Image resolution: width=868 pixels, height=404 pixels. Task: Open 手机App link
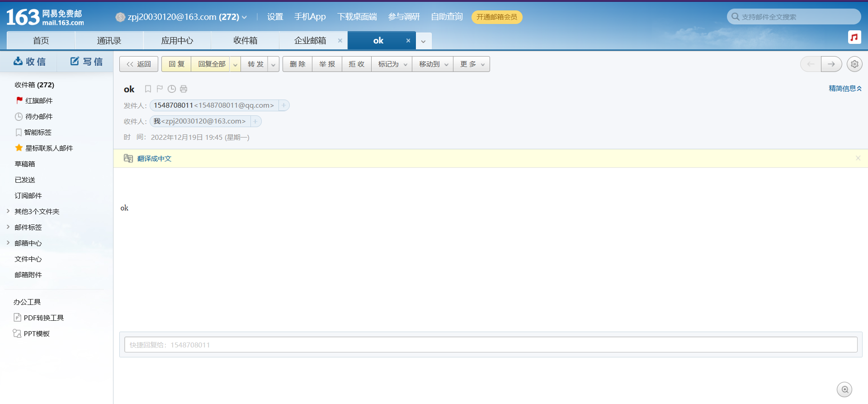(x=310, y=17)
